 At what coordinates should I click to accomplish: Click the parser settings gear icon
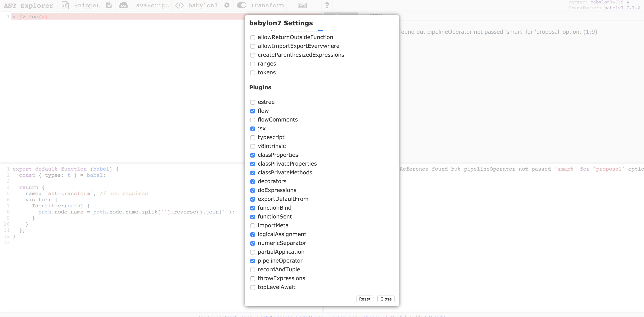click(x=227, y=5)
